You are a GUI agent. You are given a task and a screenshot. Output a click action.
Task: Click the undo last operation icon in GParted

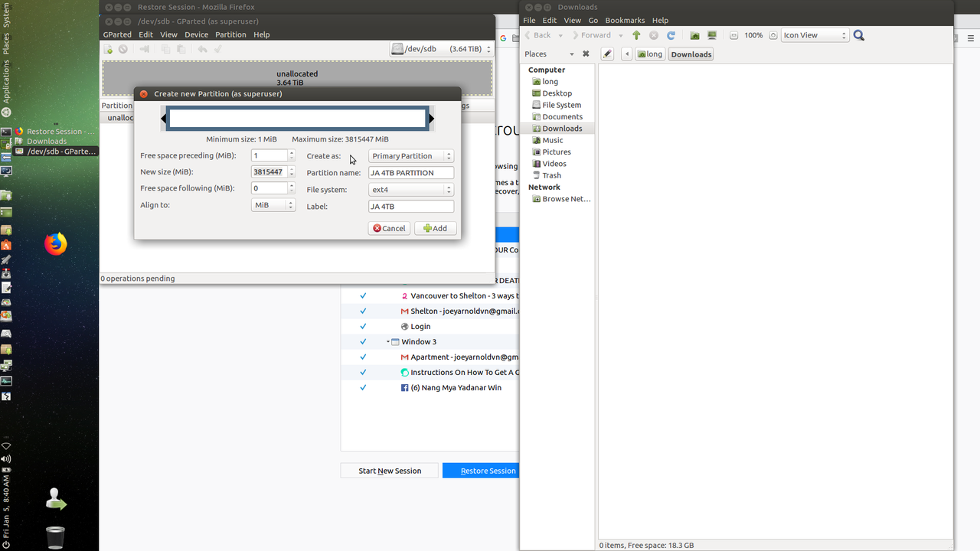tap(202, 49)
